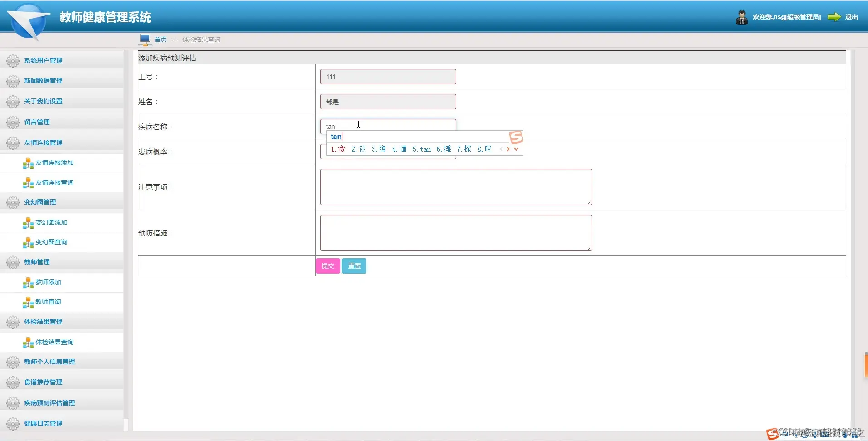This screenshot has width=868, height=441.
Task: Click the blocks icon beside 教师查询
Action: pyautogui.click(x=28, y=302)
